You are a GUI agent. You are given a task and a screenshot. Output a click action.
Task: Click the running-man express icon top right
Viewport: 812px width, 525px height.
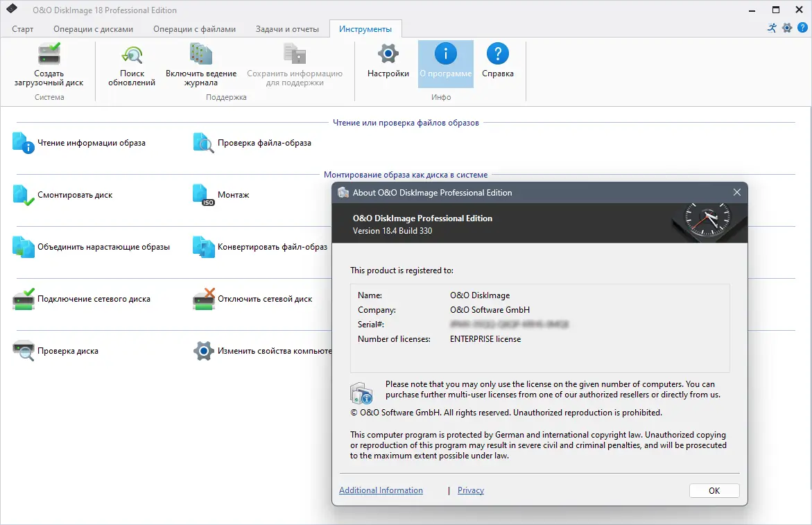tap(772, 28)
